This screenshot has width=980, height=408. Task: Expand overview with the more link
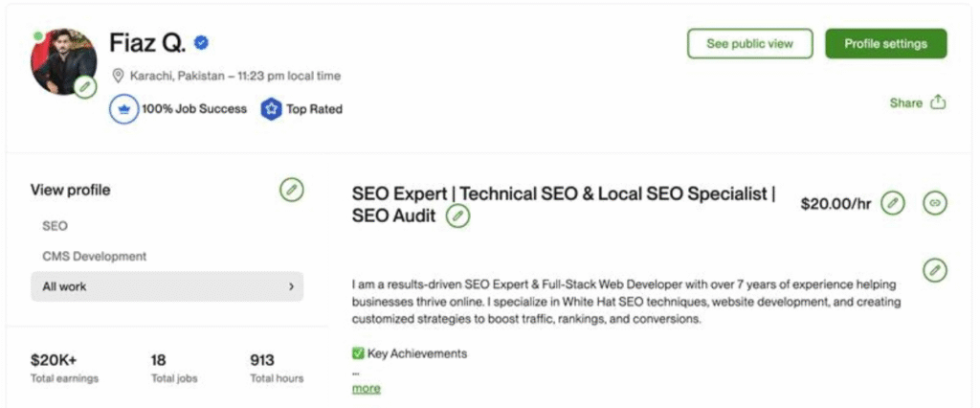click(x=366, y=388)
